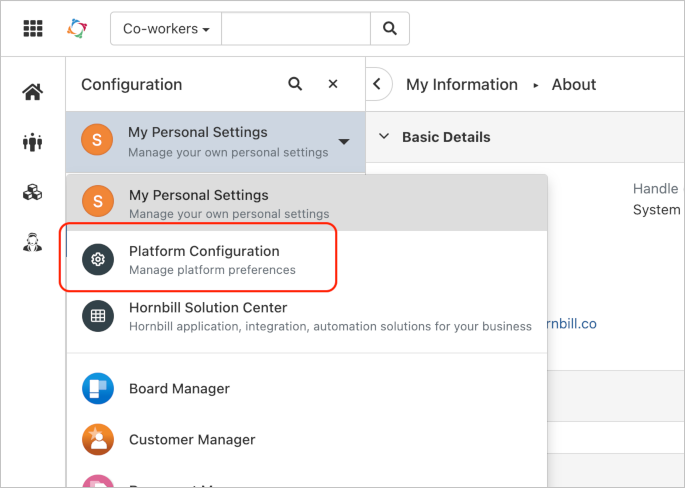Open Board Manager from the list
The image size is (685, 488).
click(x=179, y=388)
